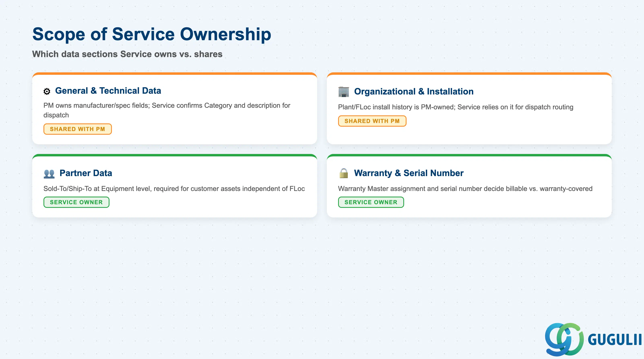Image resolution: width=644 pixels, height=359 pixels.
Task: Click the SERVICE OWNER badge under Partner Data
Action: (76, 202)
